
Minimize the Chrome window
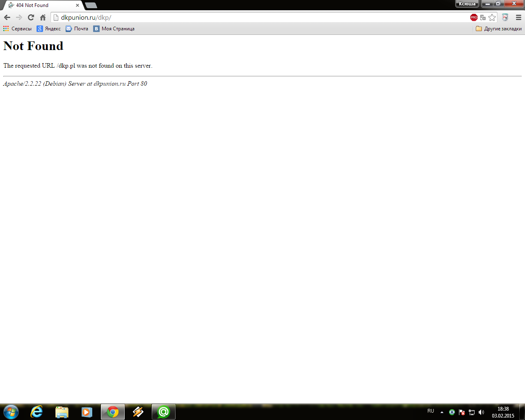point(487,4)
